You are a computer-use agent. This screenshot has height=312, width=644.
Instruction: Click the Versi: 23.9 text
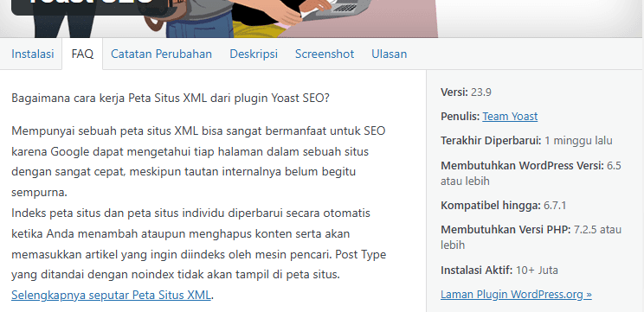pyautogui.click(x=466, y=92)
